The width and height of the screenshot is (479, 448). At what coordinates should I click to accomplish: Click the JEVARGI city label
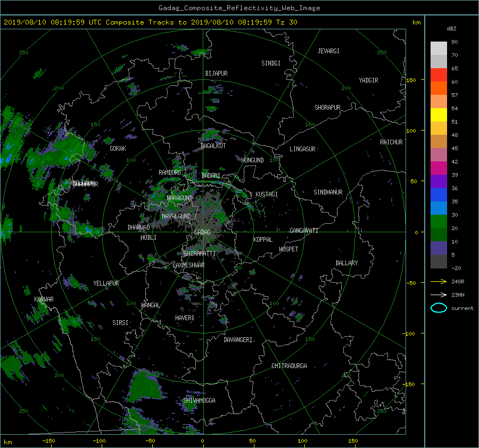point(328,51)
